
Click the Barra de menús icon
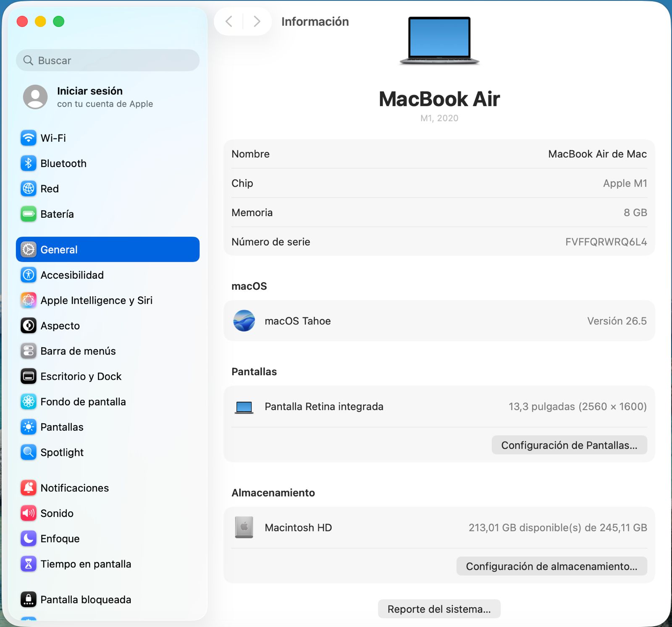[29, 351]
